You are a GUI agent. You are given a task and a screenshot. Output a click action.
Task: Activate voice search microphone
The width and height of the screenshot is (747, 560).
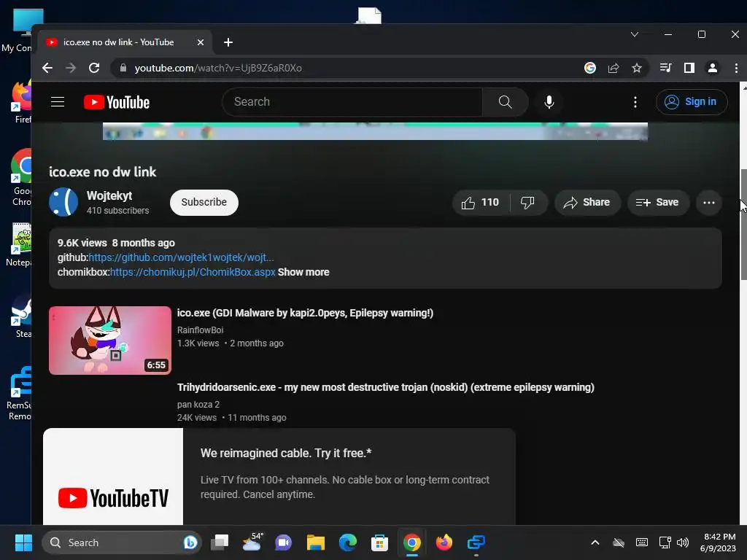(x=549, y=102)
